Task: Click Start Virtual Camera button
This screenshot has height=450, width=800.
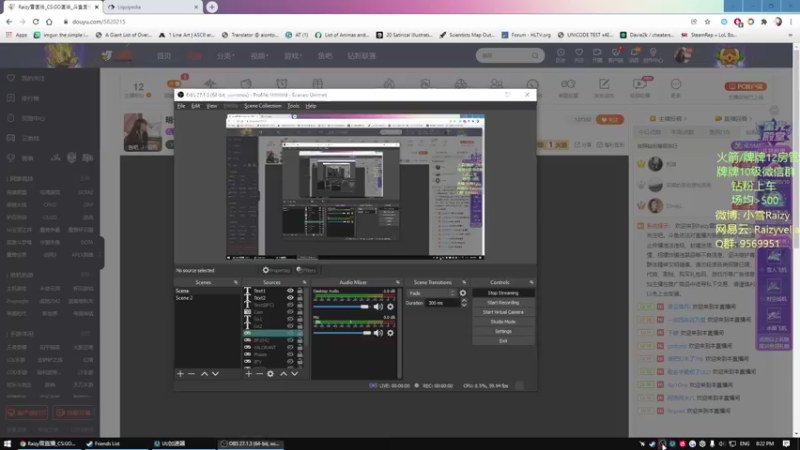Action: coord(503,312)
